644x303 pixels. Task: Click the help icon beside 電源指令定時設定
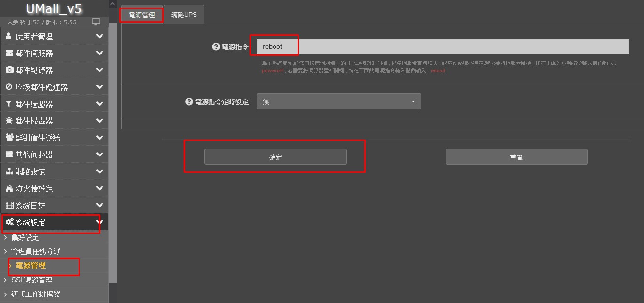click(x=189, y=102)
